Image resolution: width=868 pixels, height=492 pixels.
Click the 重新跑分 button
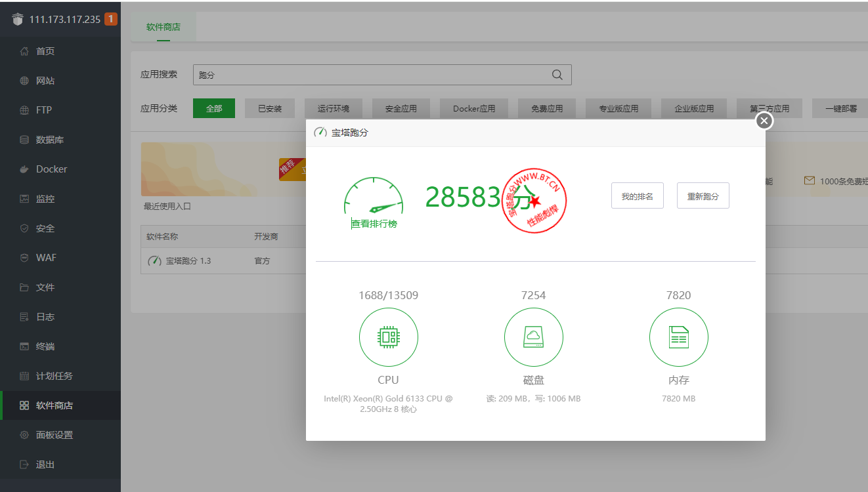coord(703,195)
